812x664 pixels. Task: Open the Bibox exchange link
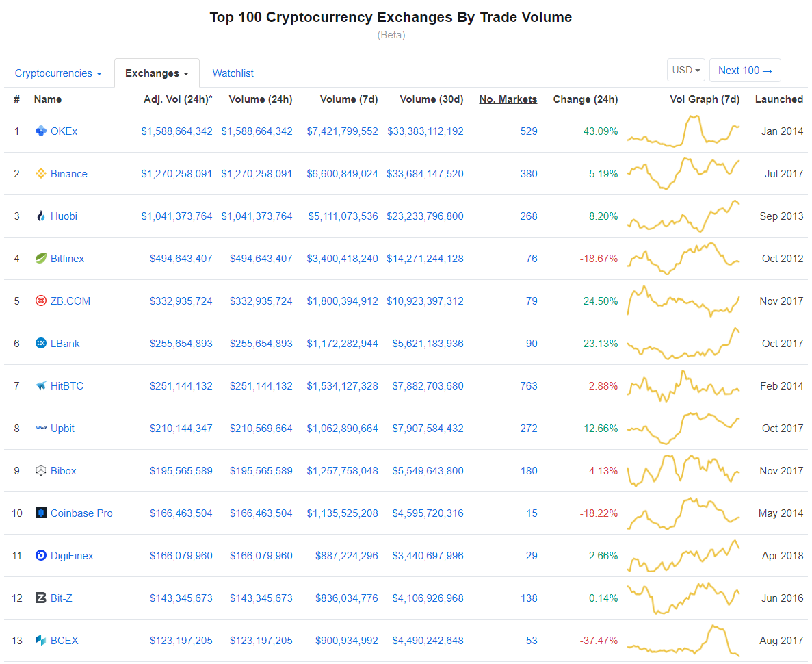coord(63,471)
